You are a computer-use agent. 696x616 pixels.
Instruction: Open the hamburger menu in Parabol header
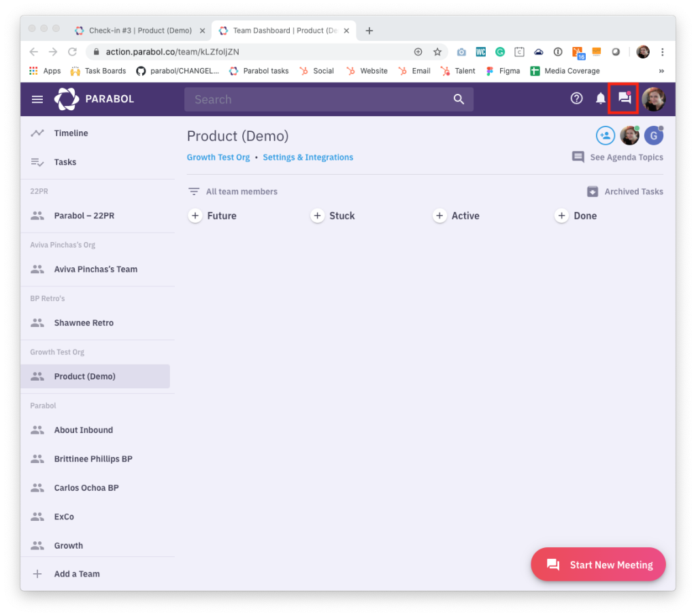click(37, 99)
